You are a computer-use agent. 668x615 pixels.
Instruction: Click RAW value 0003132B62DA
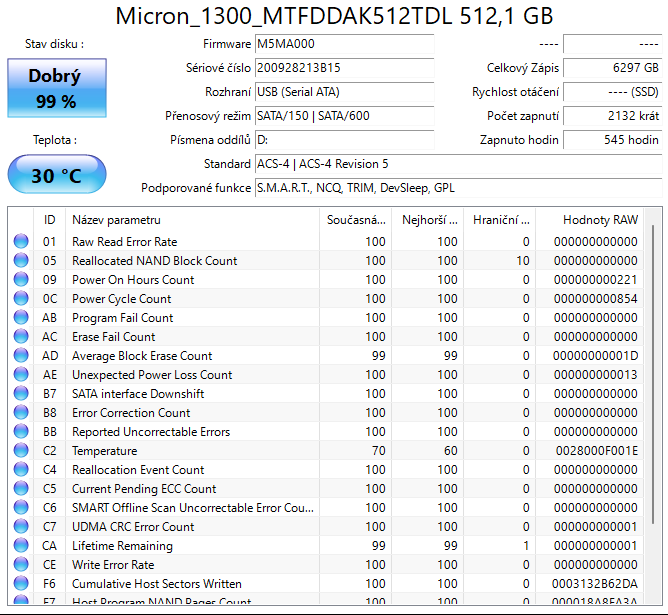click(595, 583)
